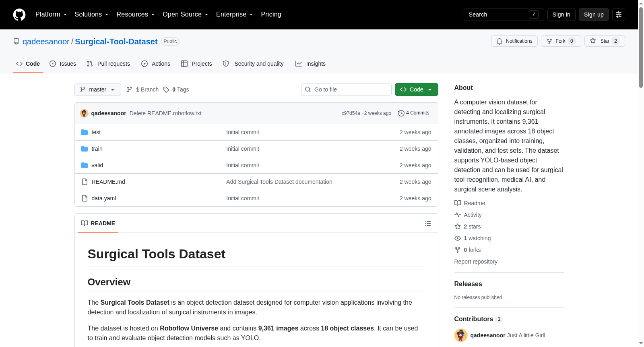644x347 pixels.
Task: View the 1 watching link
Action: coord(473,238)
